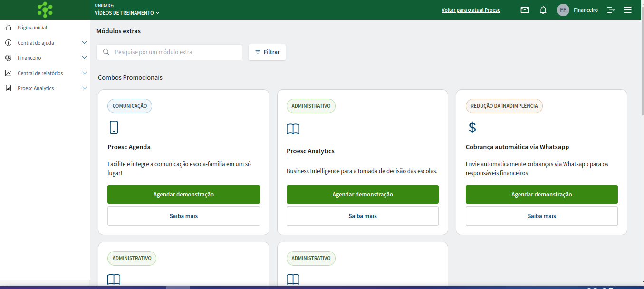Click Agendar demonstração for Cobrança automática via Whatsapp
Screen dimensions: 644x289
542,195
